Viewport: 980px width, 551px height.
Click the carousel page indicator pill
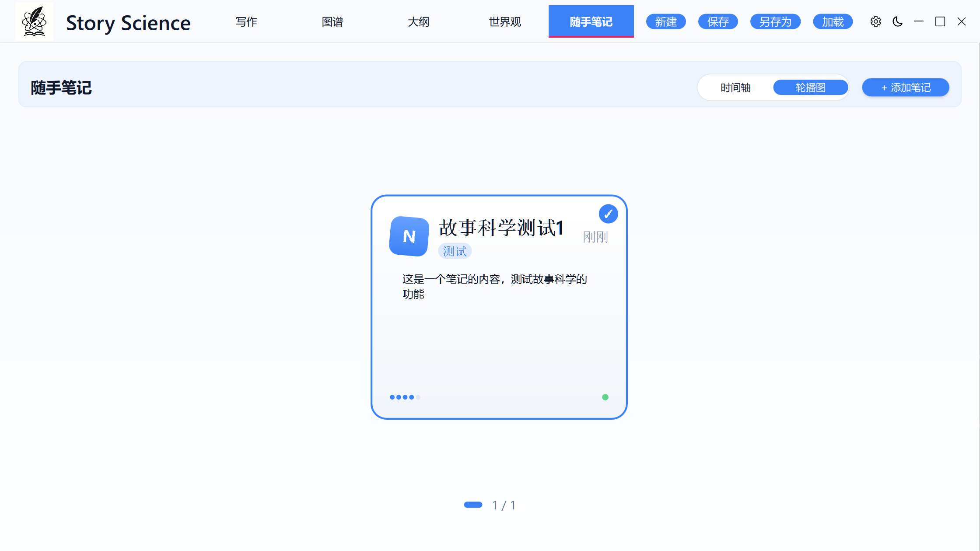point(473,505)
